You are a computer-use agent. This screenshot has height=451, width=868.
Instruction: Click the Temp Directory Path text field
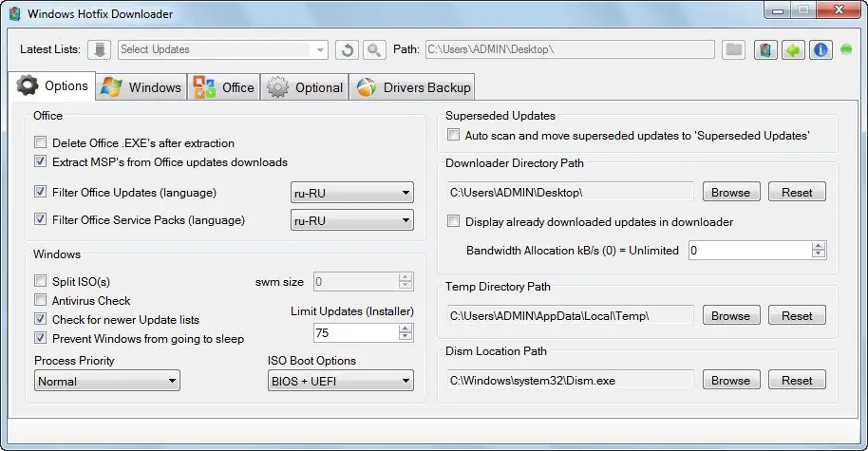570,315
